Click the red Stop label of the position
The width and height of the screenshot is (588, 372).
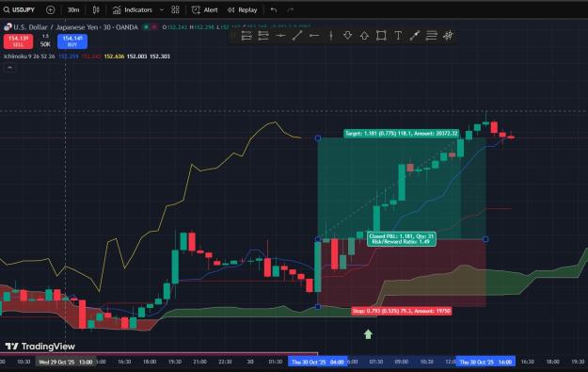coord(401,311)
